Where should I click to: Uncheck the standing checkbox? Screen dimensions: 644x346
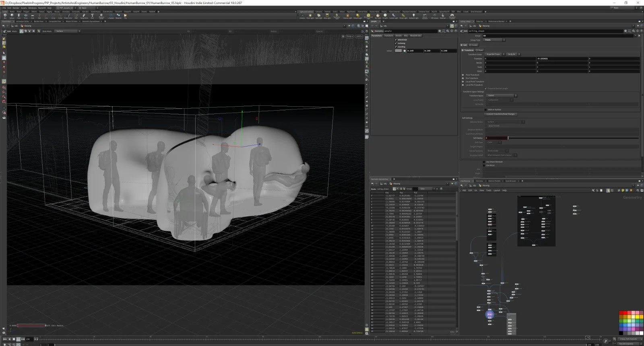point(396,47)
